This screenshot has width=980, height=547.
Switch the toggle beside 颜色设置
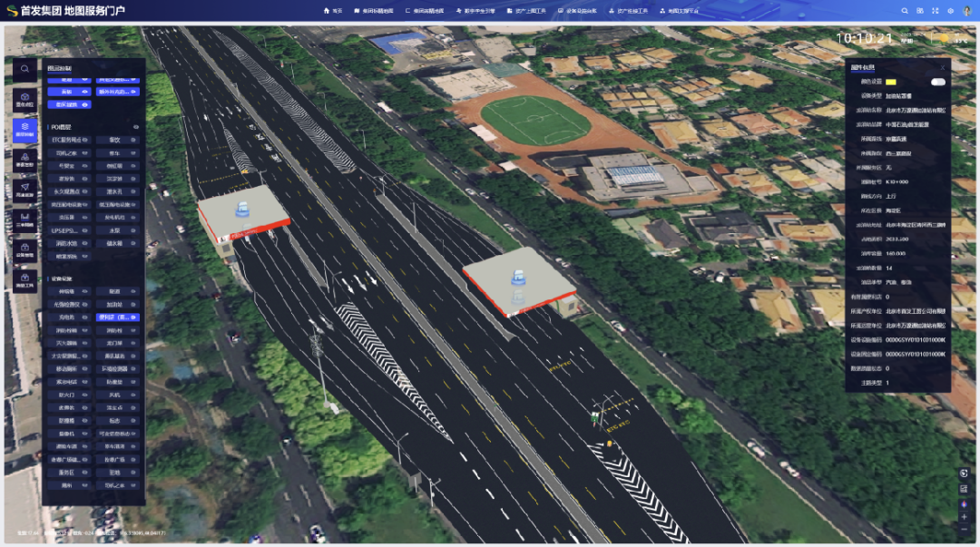point(937,82)
